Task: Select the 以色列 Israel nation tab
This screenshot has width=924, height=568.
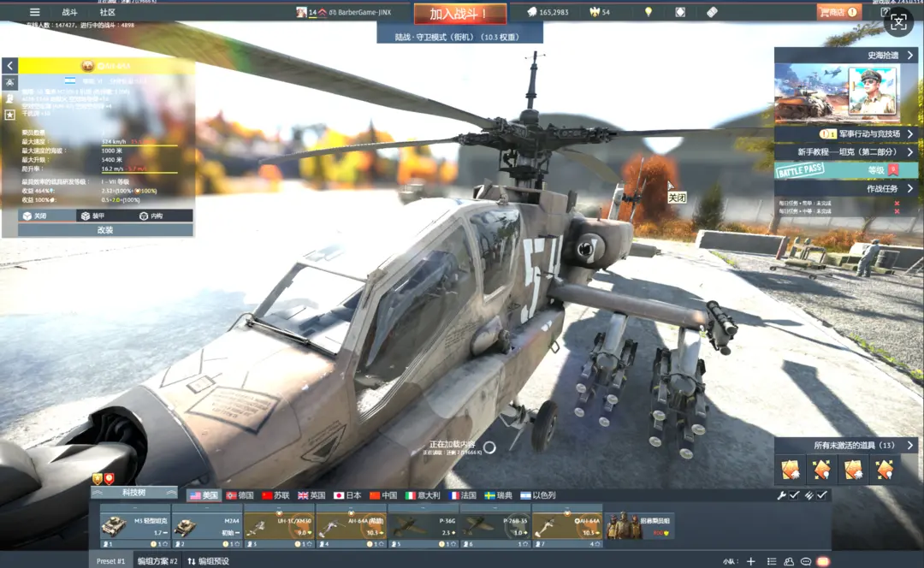Action: pyautogui.click(x=538, y=495)
